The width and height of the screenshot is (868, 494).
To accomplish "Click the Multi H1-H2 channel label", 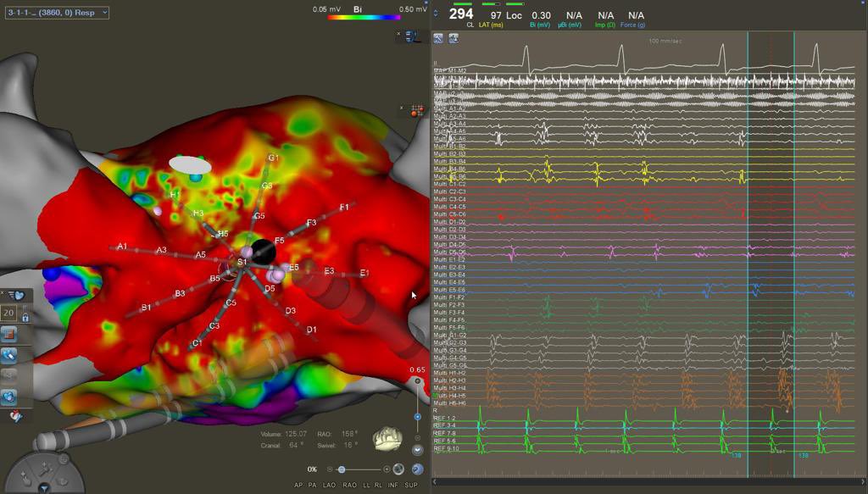I will pos(450,373).
